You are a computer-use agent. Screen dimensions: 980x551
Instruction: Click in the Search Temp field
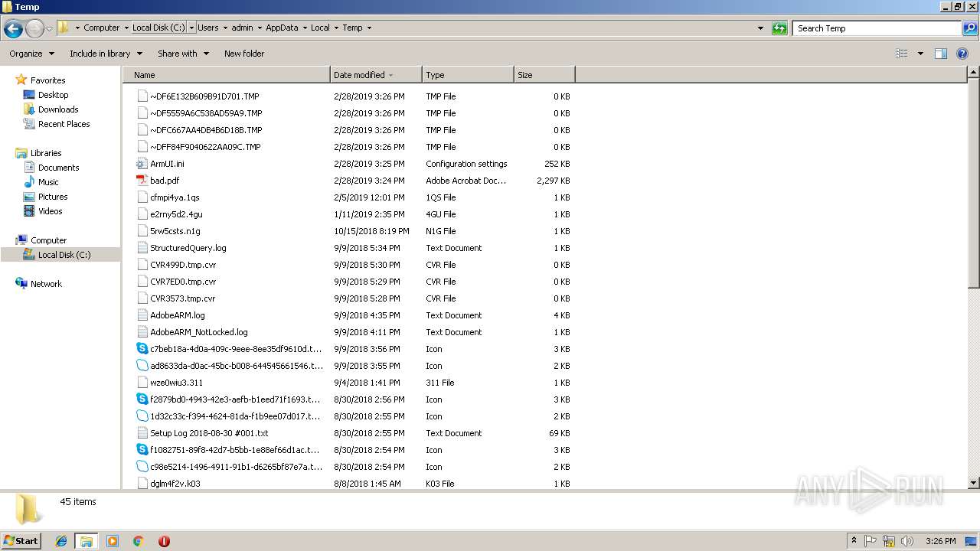877,28
